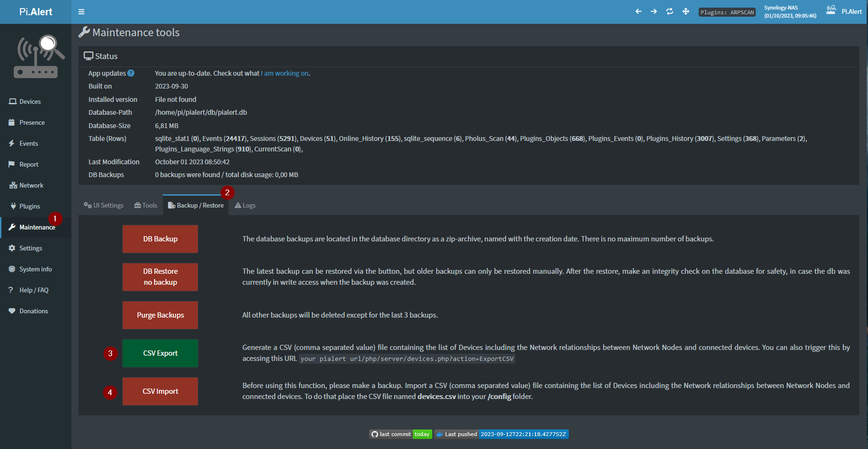Toggle the sidebar hamburger menu
The image size is (868, 449).
tap(81, 12)
